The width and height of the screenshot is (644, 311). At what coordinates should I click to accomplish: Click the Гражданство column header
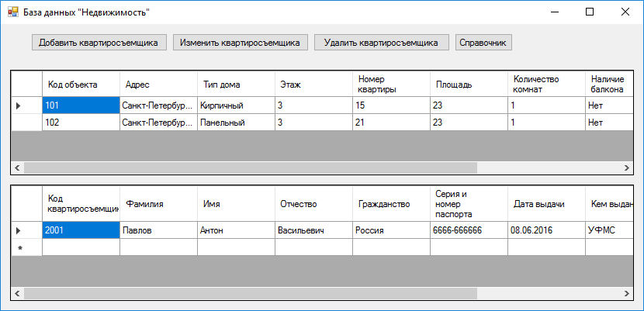pos(391,204)
